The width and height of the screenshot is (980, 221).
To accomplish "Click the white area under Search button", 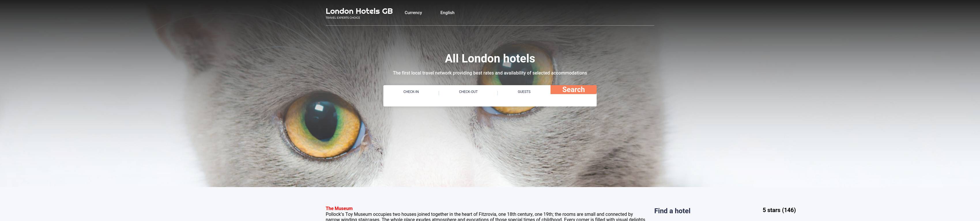I will click(x=573, y=100).
